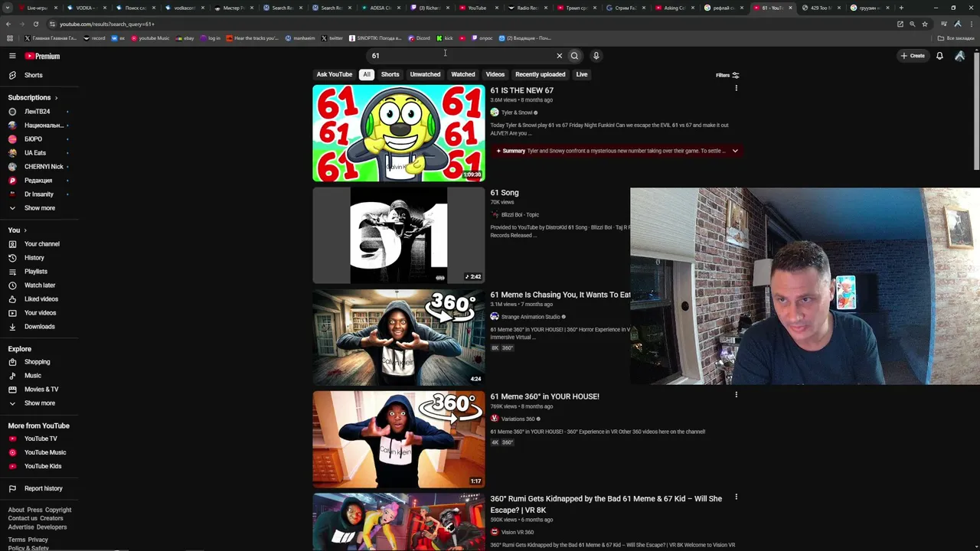Viewport: 980px width, 551px height.
Task: Open Tyler & Snowi channel avatar
Action: pos(495,112)
